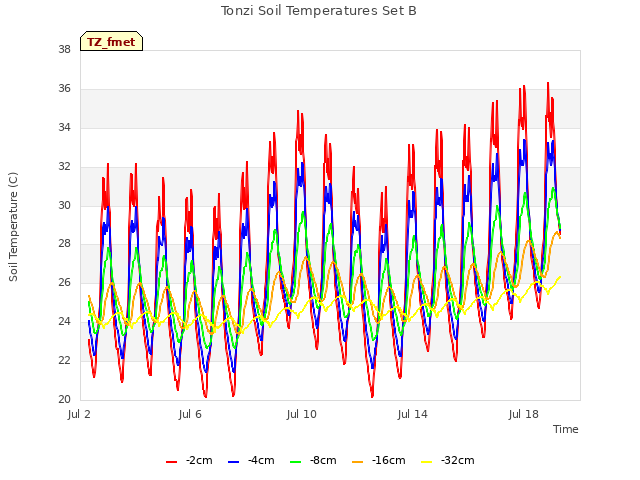Click the 24 y-axis tick label
This screenshot has width=640, height=480.
[64, 322]
